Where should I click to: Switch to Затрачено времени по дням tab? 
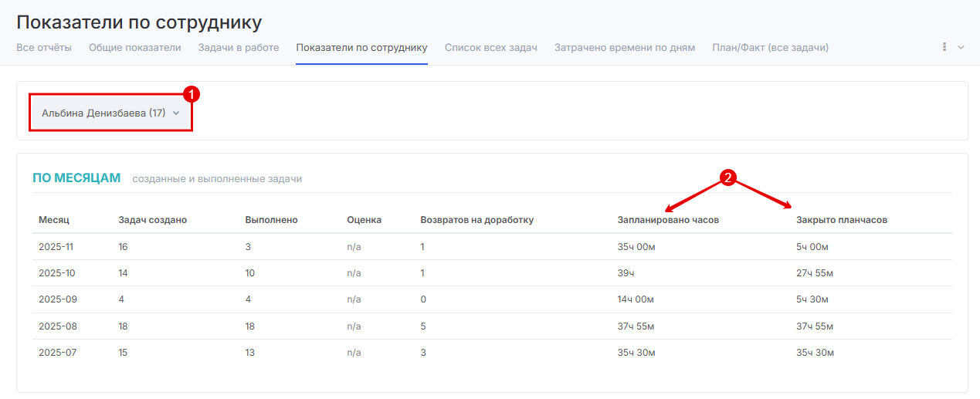click(x=624, y=48)
